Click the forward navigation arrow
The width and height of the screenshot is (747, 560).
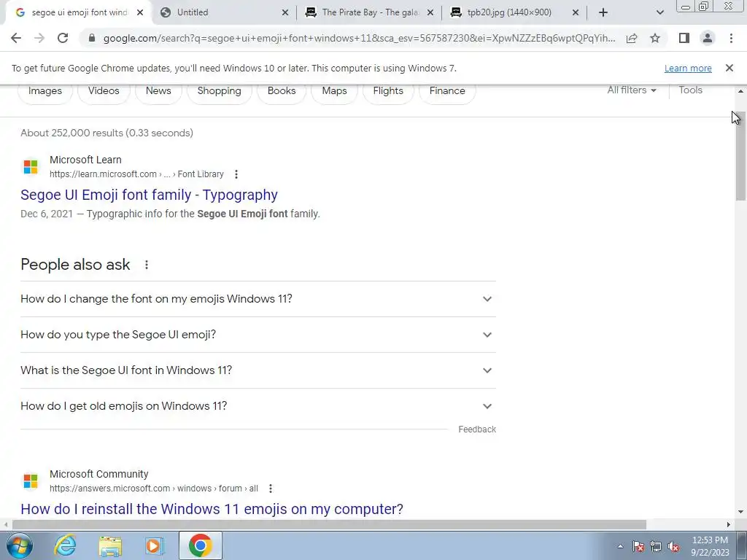click(39, 38)
